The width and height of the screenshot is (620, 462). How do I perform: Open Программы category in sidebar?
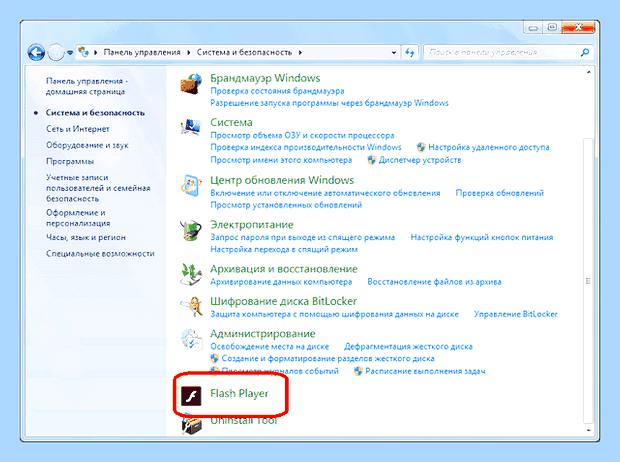click(70, 161)
